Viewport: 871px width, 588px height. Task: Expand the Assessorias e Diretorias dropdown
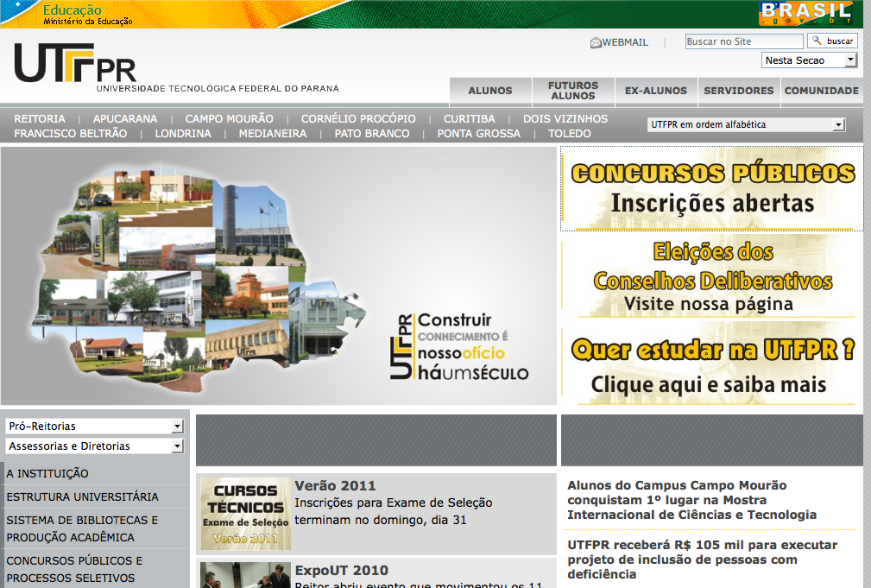coord(94,446)
